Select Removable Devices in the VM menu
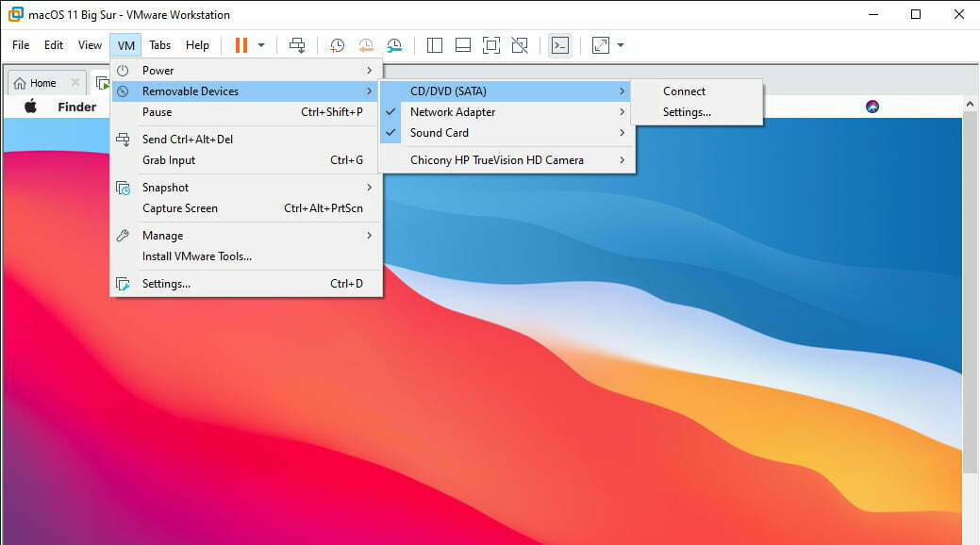 246,91
